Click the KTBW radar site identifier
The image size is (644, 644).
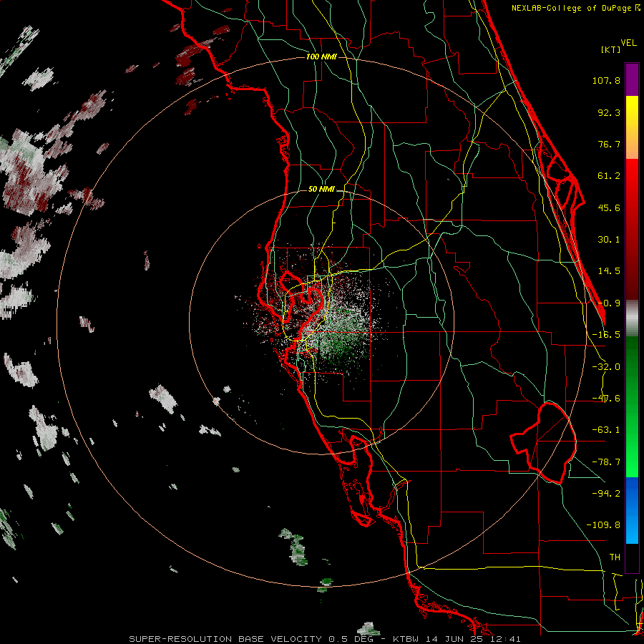406,639
